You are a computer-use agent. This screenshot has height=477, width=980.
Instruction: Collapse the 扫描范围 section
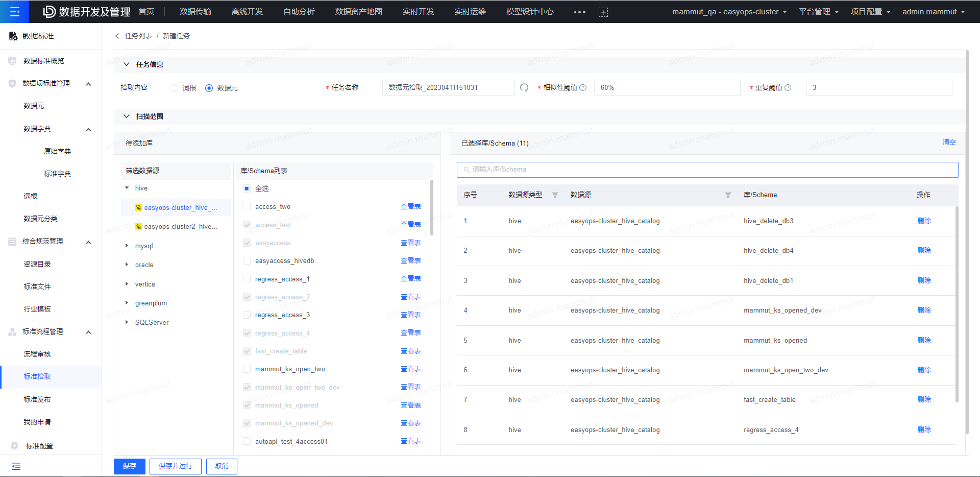pyautogui.click(x=126, y=116)
